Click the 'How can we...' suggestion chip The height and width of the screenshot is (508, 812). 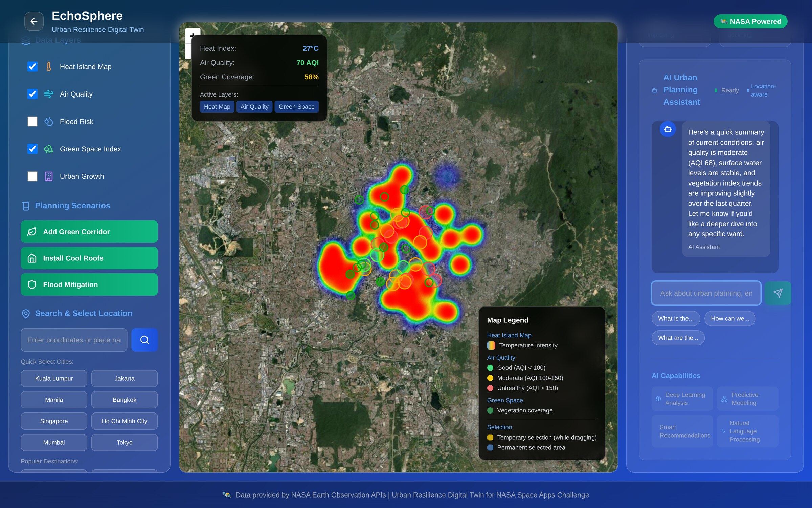730,318
